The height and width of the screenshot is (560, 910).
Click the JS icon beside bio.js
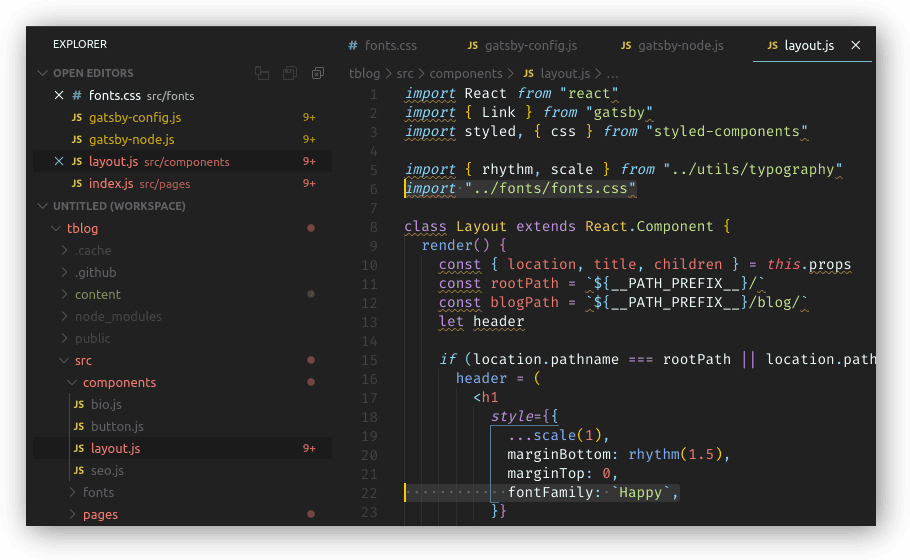pyautogui.click(x=77, y=405)
